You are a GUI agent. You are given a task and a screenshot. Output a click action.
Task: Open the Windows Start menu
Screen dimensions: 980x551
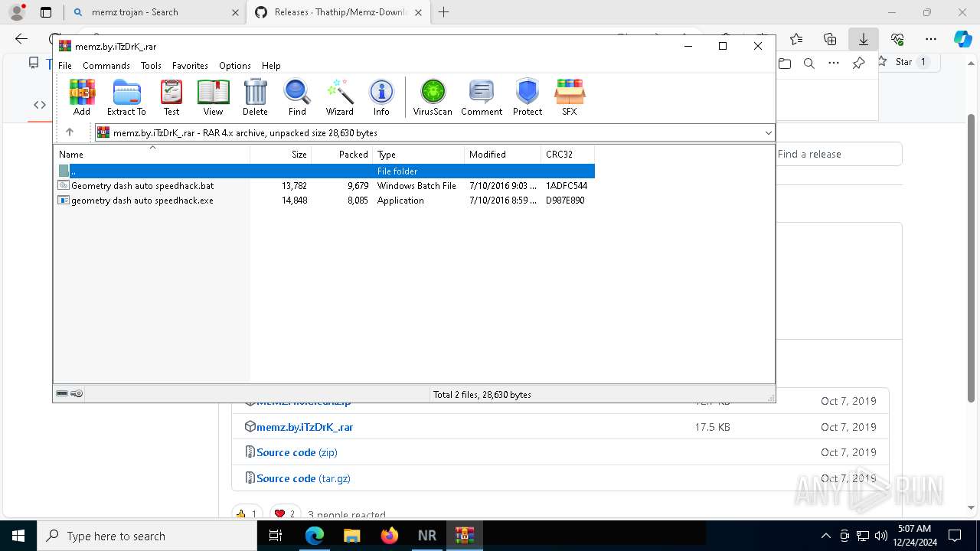(18, 536)
